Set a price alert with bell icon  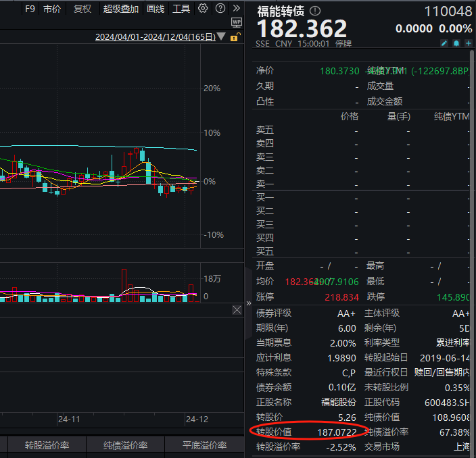[x=456, y=44]
